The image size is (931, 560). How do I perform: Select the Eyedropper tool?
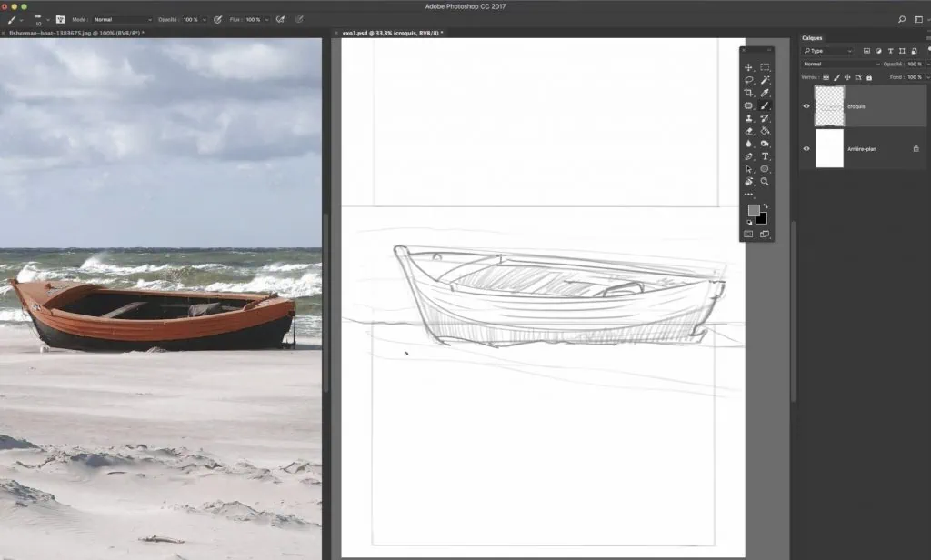(x=765, y=93)
